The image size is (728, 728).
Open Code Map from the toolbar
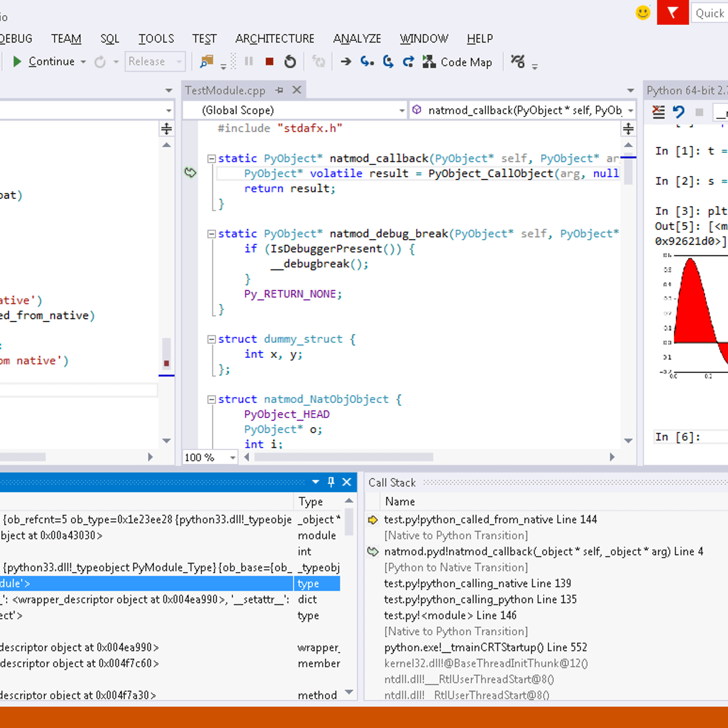[x=458, y=61]
